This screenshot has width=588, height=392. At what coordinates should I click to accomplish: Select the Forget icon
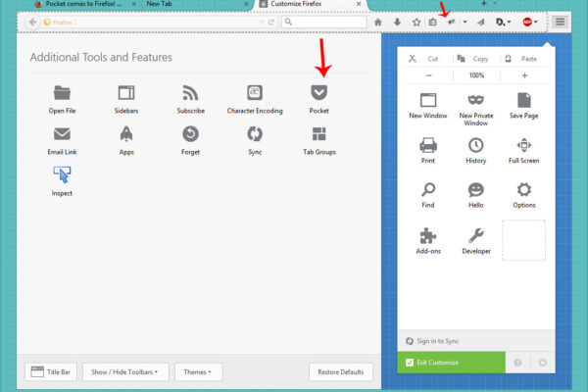click(x=190, y=134)
